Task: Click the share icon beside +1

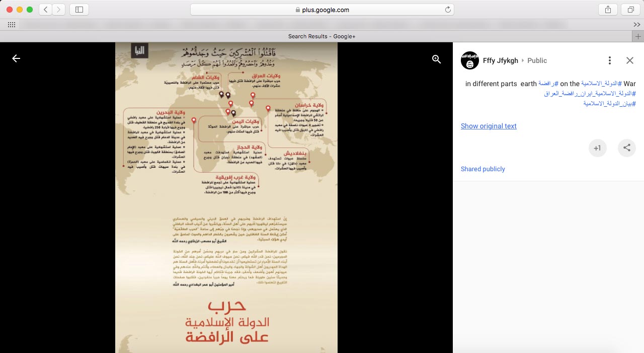Action: [627, 148]
